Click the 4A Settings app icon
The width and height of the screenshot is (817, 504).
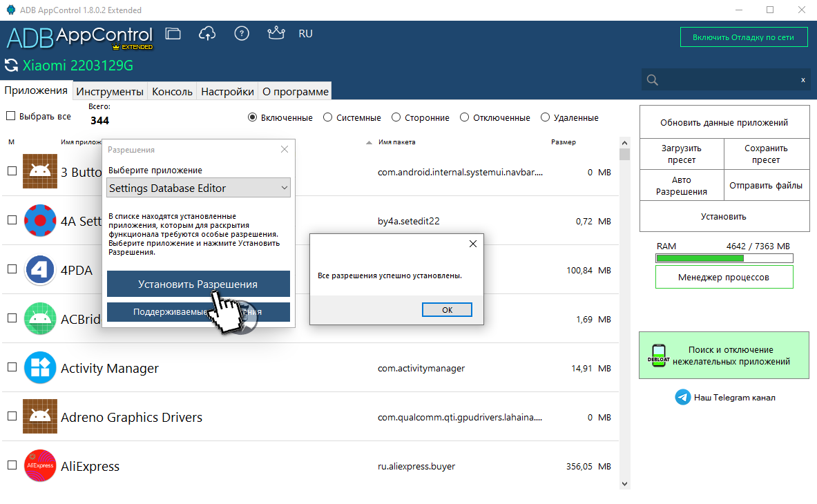point(40,220)
